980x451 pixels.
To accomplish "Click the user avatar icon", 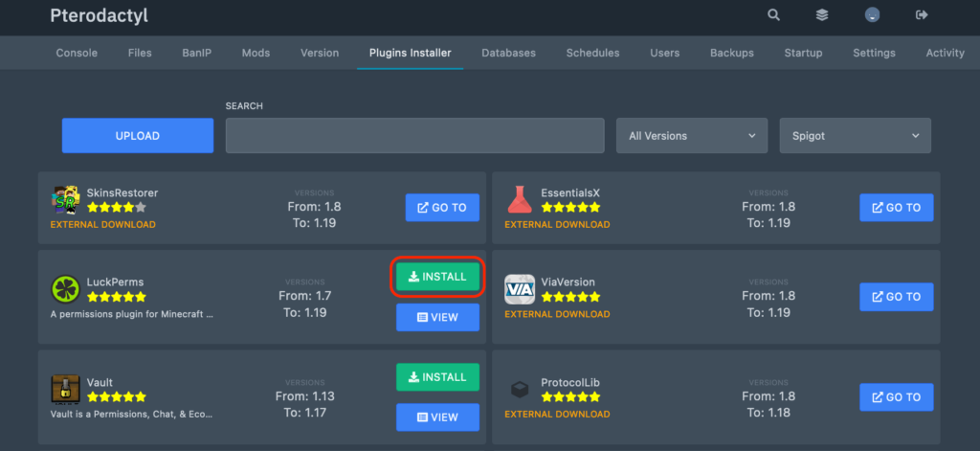I will [x=872, y=14].
